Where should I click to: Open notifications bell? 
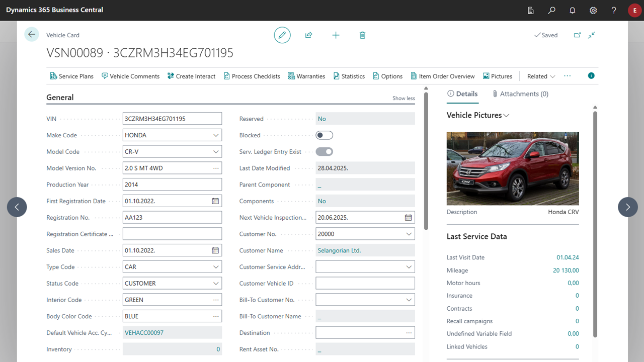point(573,10)
